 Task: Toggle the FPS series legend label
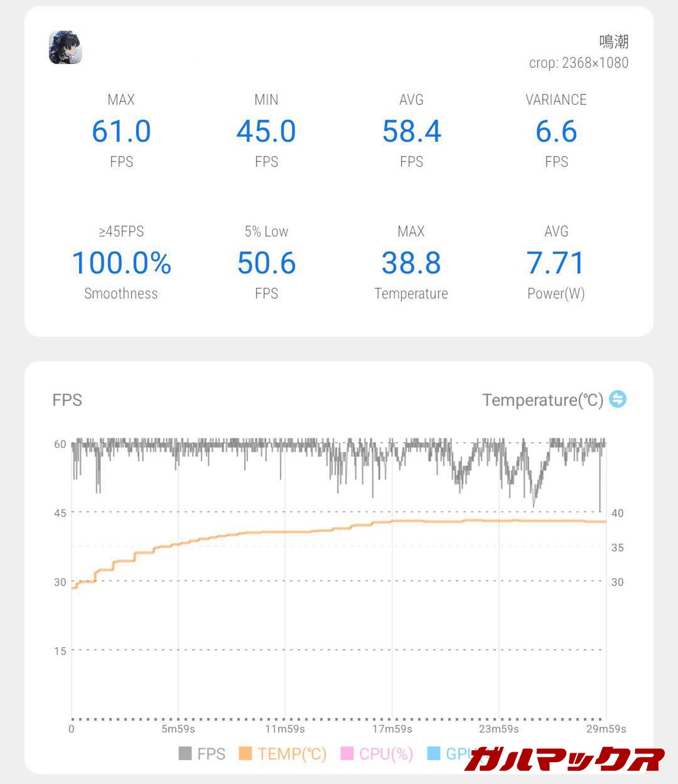pos(211,754)
